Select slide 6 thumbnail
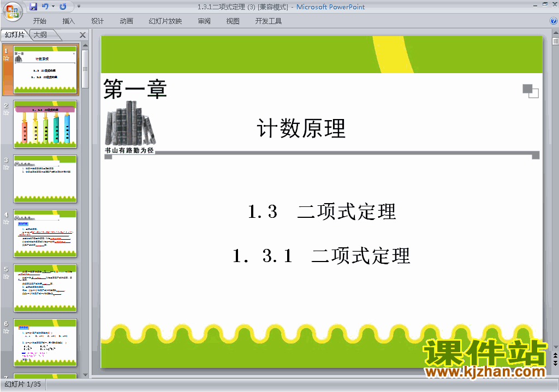Viewport: 559px width, 392px height. pos(45,342)
